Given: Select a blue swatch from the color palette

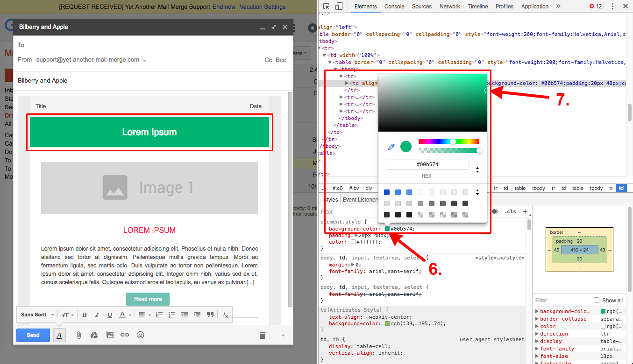Looking at the screenshot, I should click(386, 192).
